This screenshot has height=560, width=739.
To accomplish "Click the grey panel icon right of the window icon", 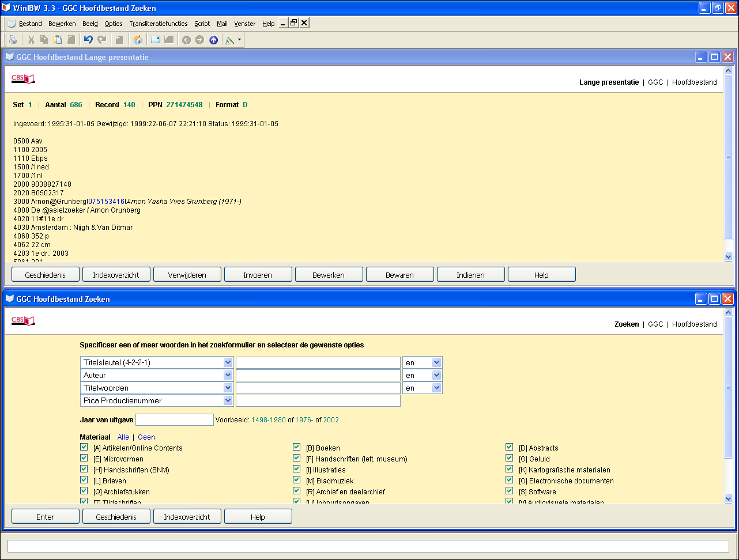I will coord(169,40).
